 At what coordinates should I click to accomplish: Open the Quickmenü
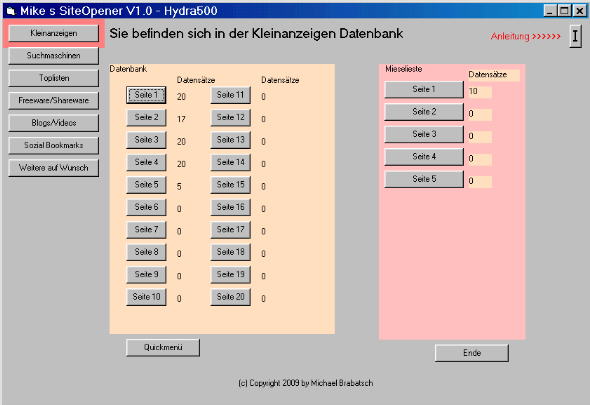point(163,347)
